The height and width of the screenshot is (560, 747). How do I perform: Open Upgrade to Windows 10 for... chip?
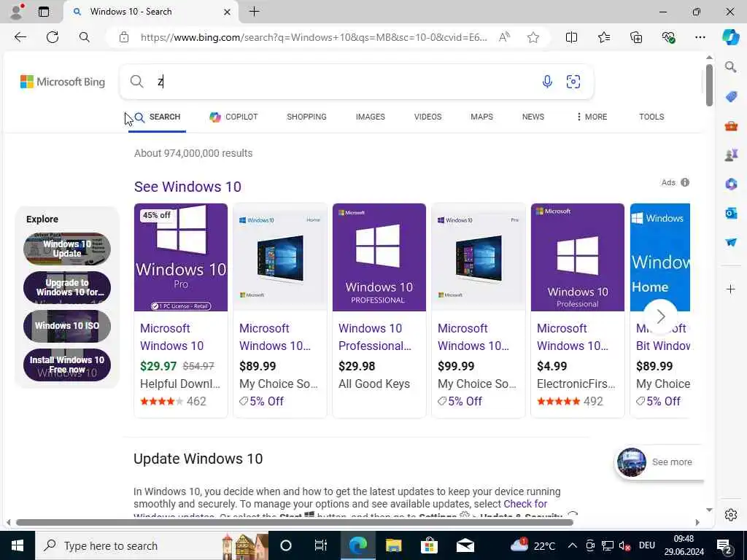coord(66,287)
